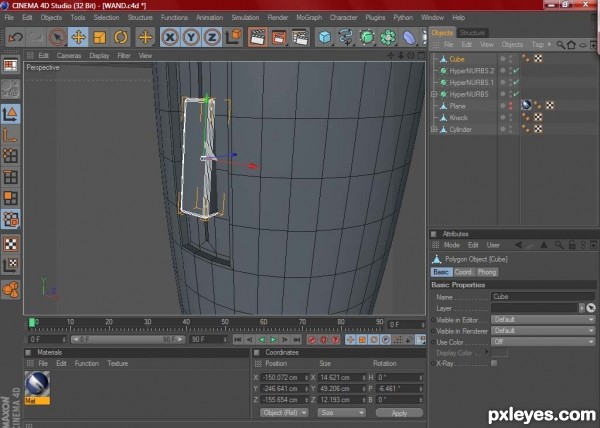
Task: Select Edges mode in left sidebar
Action: [10, 177]
